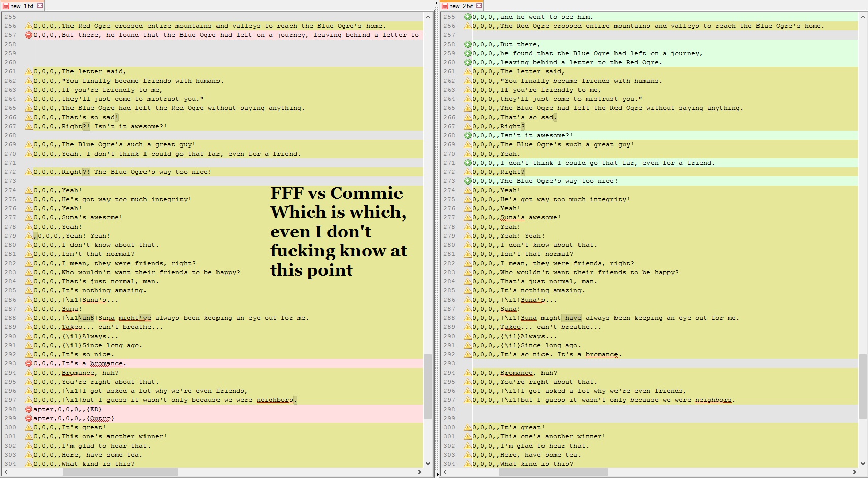This screenshot has width=868, height=478.
Task: Click red removed-line marker on line 257, left pane
Action: (29, 35)
